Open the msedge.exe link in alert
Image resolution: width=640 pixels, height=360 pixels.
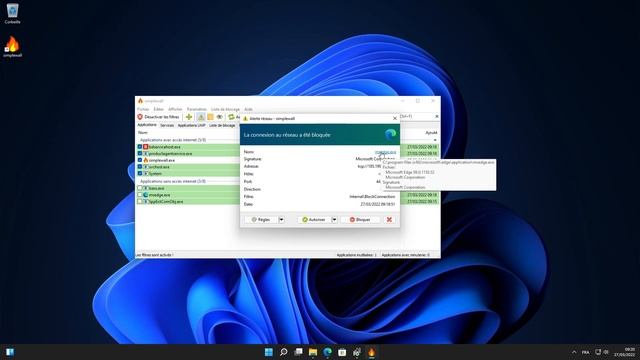(385, 152)
